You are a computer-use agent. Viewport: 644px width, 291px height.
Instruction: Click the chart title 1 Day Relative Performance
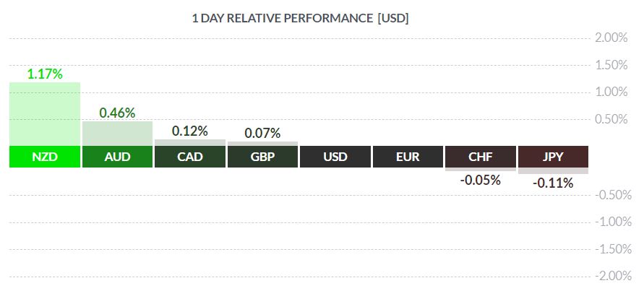click(x=301, y=19)
